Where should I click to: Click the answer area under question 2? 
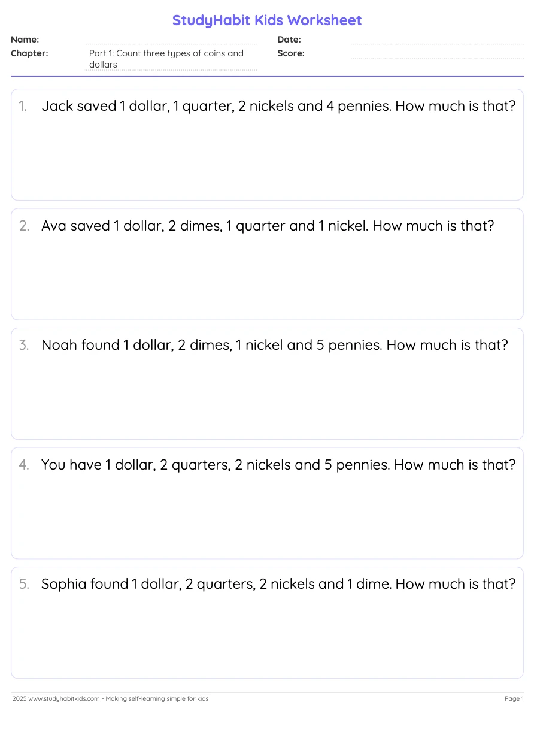coord(267,279)
